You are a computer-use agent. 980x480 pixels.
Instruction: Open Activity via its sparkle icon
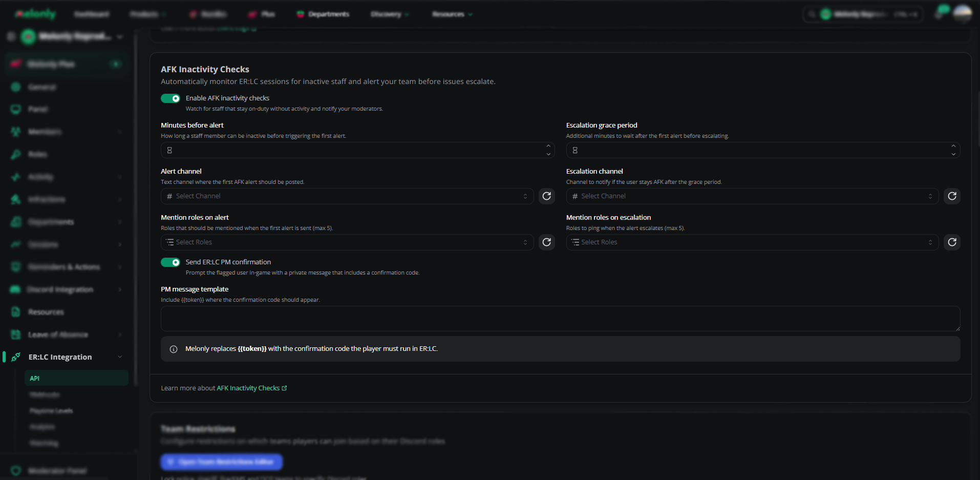click(x=16, y=177)
